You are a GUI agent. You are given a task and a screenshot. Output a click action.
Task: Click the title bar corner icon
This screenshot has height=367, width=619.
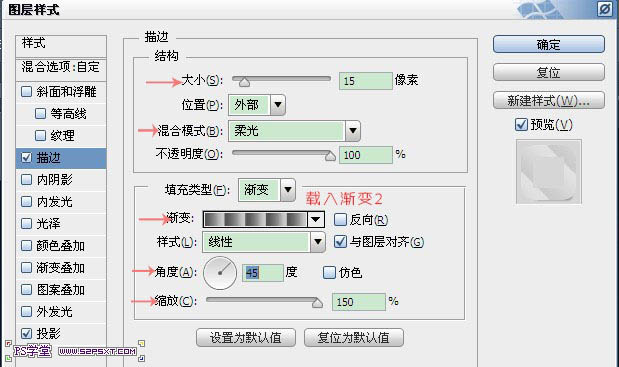pyautogui.click(x=604, y=9)
